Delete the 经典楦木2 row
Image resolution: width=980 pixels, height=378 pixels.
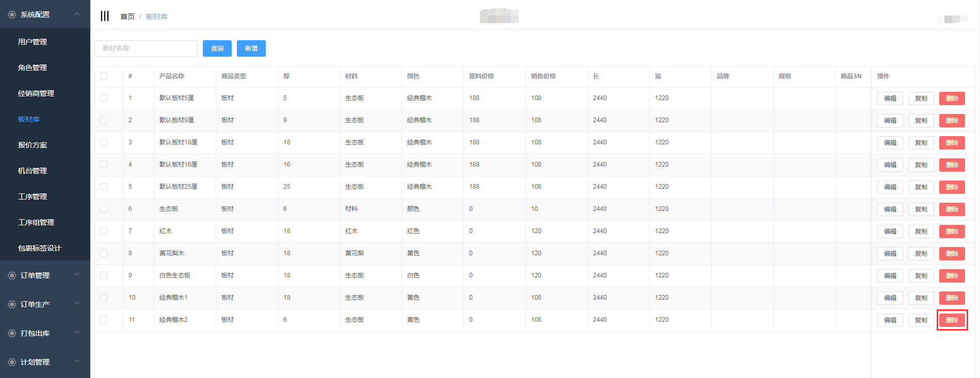pos(952,320)
